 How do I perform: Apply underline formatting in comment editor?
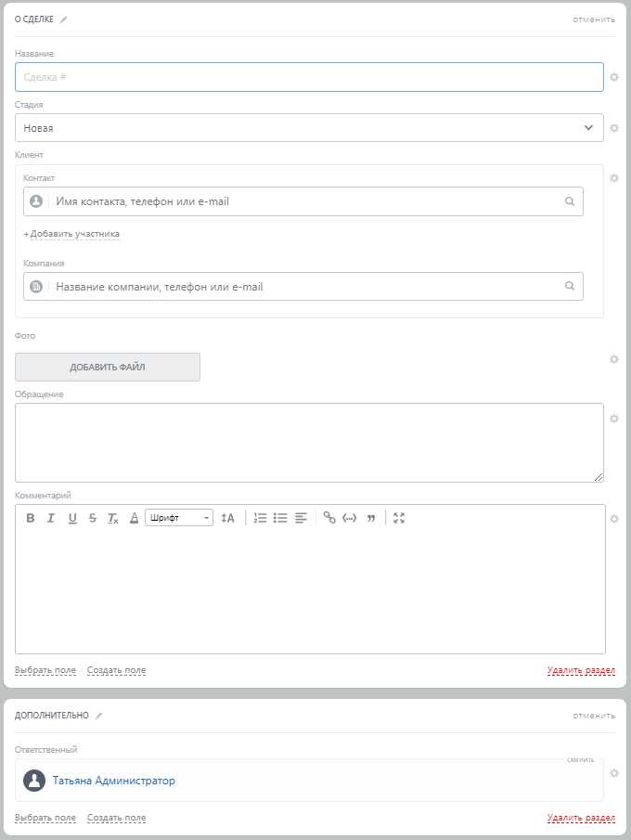72,518
